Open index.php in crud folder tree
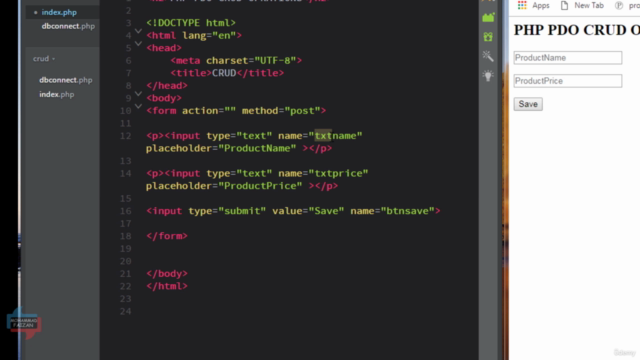This screenshot has width=640, height=360. tap(57, 94)
